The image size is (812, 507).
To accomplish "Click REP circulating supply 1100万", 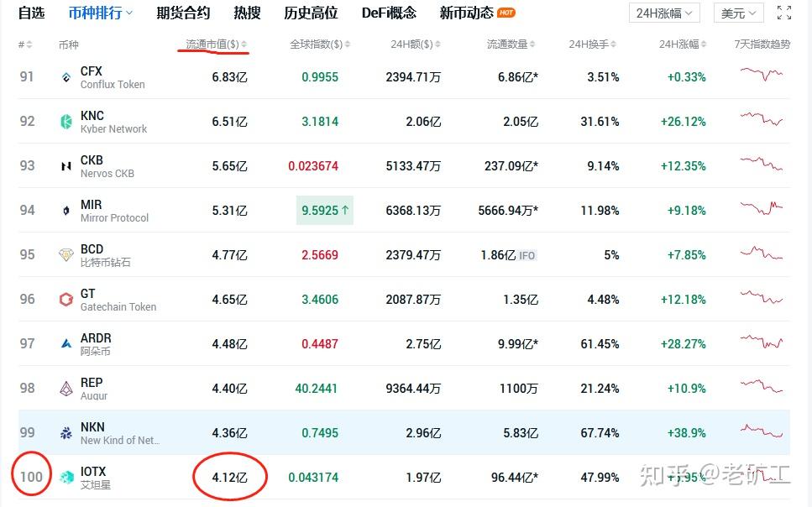I will [518, 389].
